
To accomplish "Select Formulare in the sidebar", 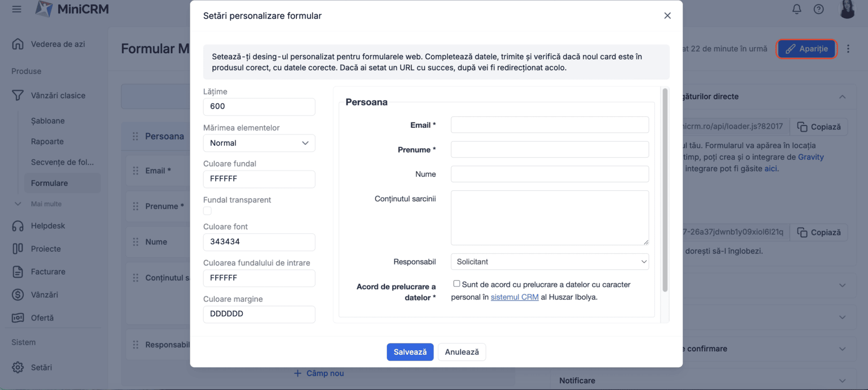I will [x=49, y=183].
